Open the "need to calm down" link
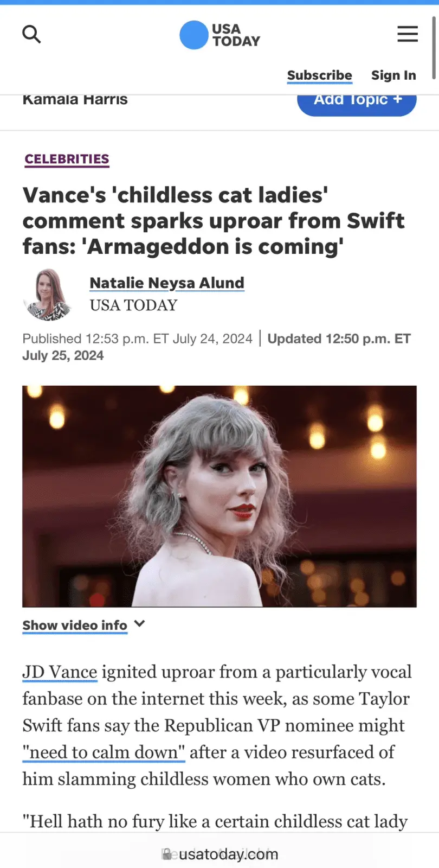Screen dimensions: 439x868 tap(104, 752)
